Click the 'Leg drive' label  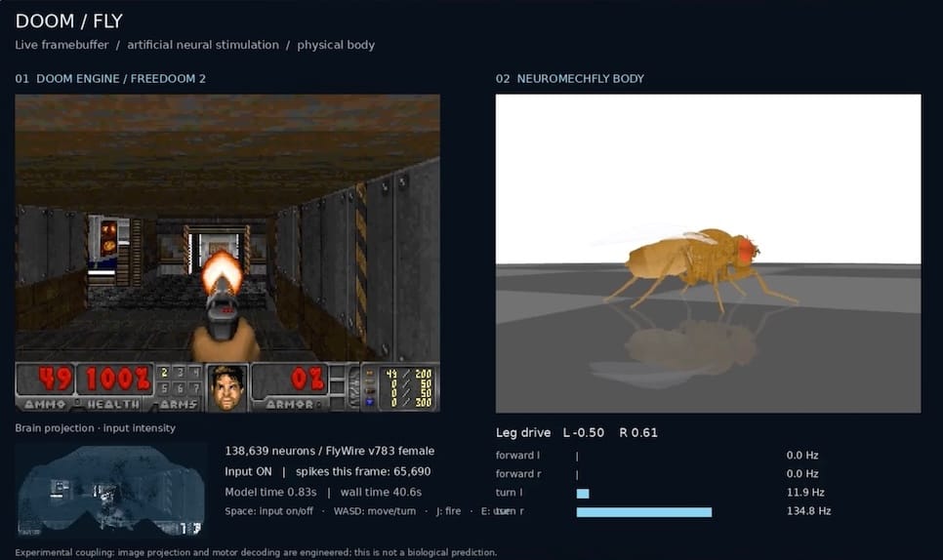(523, 432)
